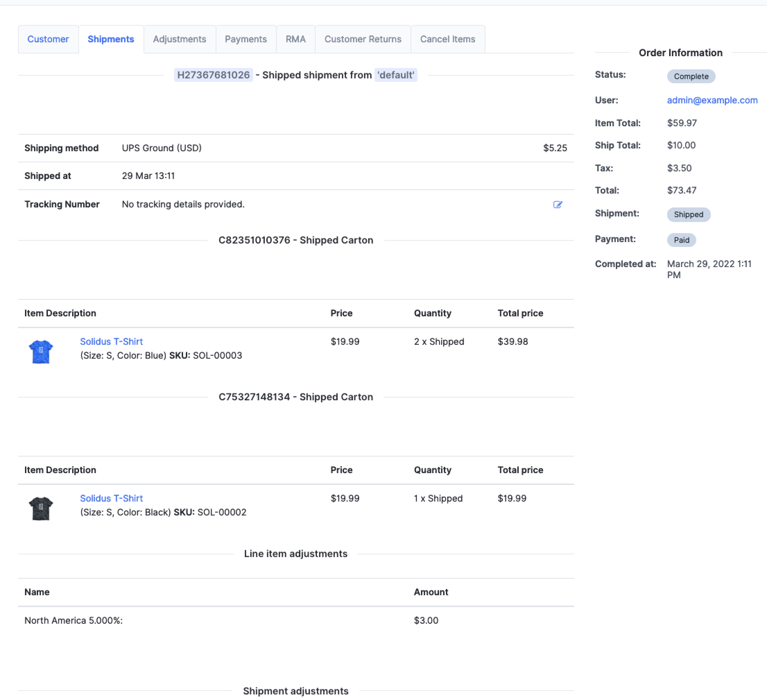The height and width of the screenshot is (700, 767).
Task: Click the Paid payment state badge
Action: coord(681,240)
